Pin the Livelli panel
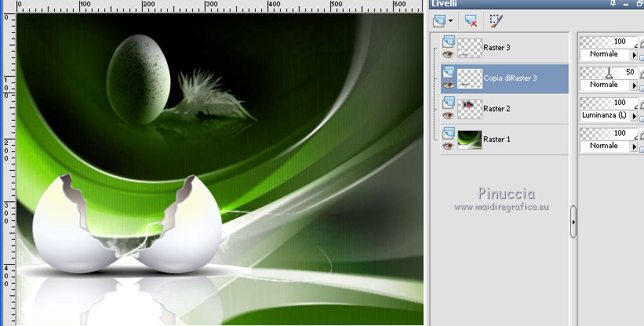This screenshot has height=326, width=644. pyautogui.click(x=613, y=3)
